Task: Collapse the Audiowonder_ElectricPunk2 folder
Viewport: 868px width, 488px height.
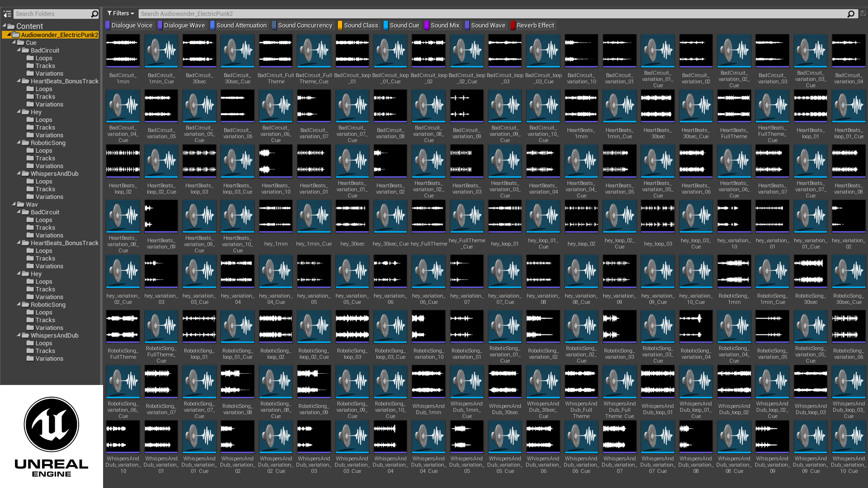Action: tap(9, 34)
